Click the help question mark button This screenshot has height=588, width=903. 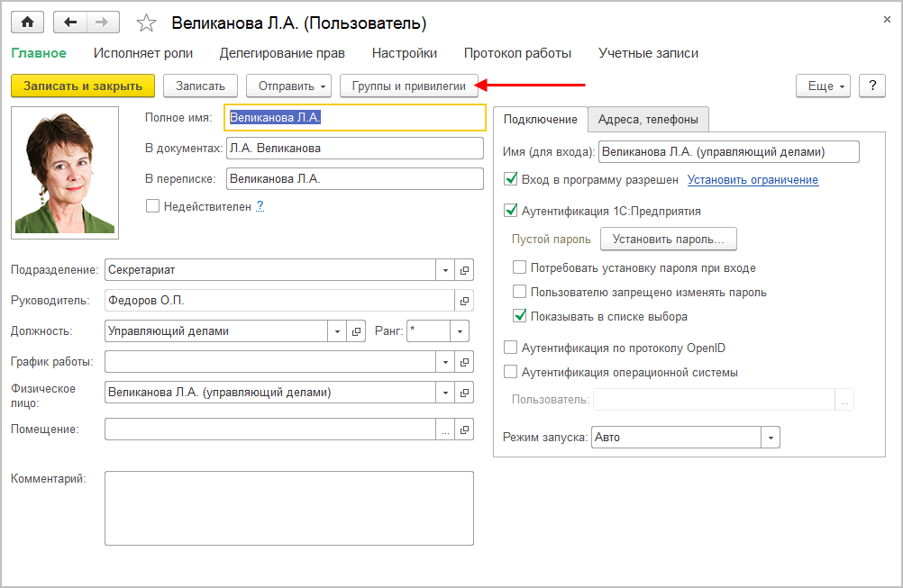point(871,86)
